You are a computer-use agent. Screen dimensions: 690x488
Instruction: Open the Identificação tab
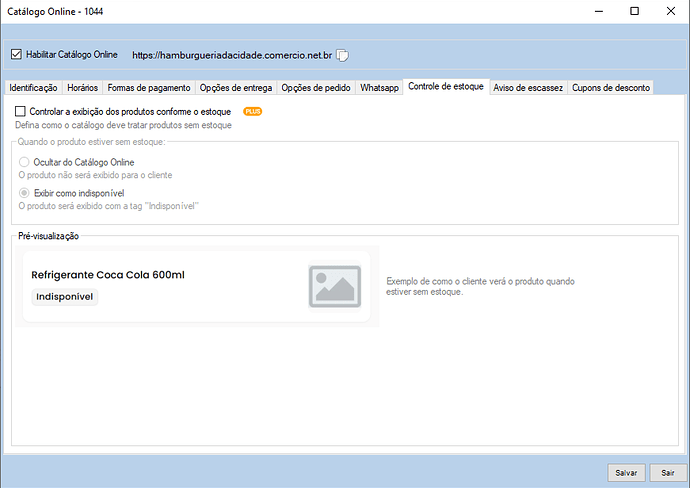[33, 88]
